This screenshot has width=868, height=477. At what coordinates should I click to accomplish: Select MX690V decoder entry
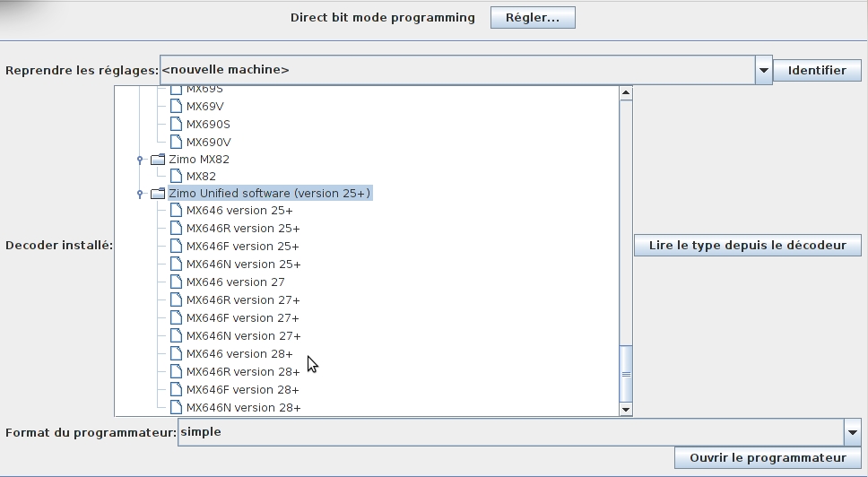pyautogui.click(x=209, y=143)
